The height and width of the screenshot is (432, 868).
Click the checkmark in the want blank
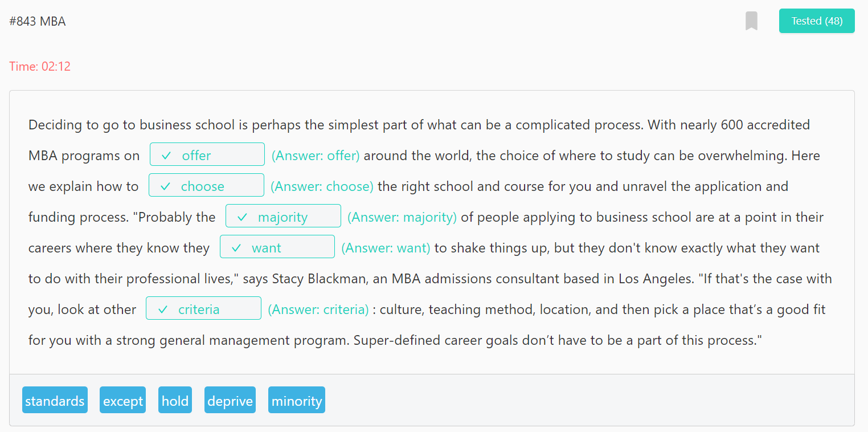(236, 248)
